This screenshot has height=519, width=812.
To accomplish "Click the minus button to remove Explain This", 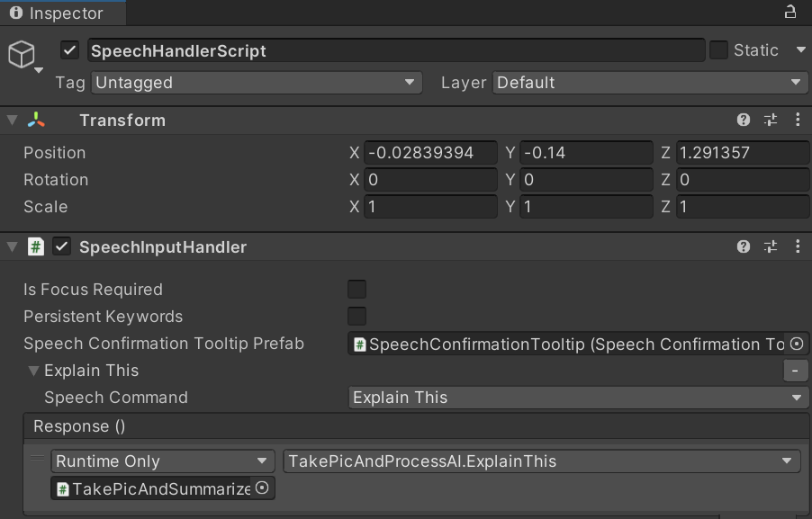I will click(x=793, y=370).
